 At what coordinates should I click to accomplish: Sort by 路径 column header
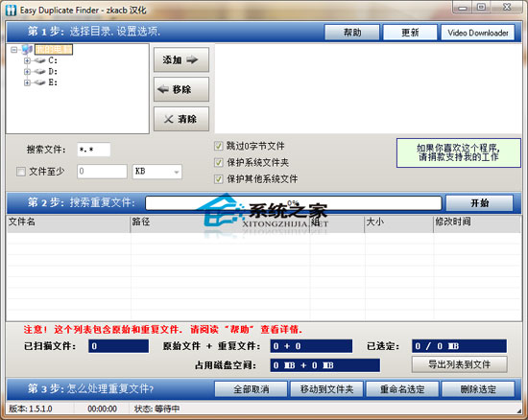click(220, 223)
